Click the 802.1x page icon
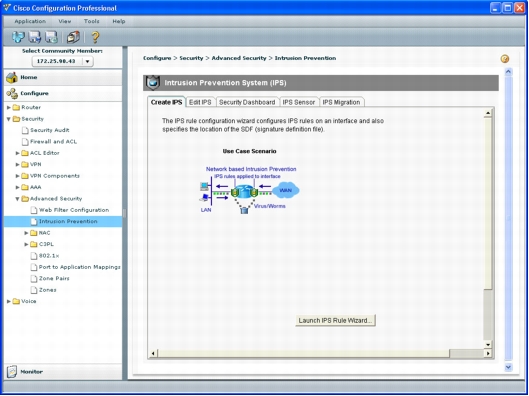The image size is (529, 396). 34,256
